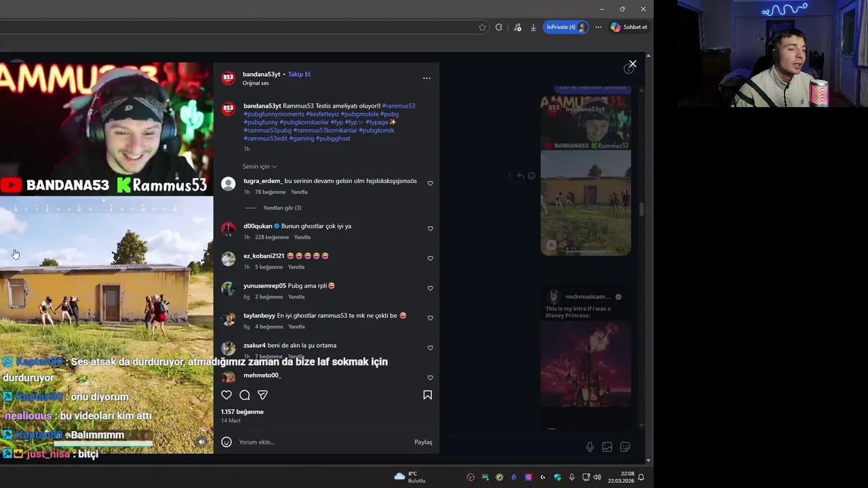This screenshot has width=868, height=488.
Task: Open weather widget 8°C Bulutlu
Action: (x=410, y=477)
